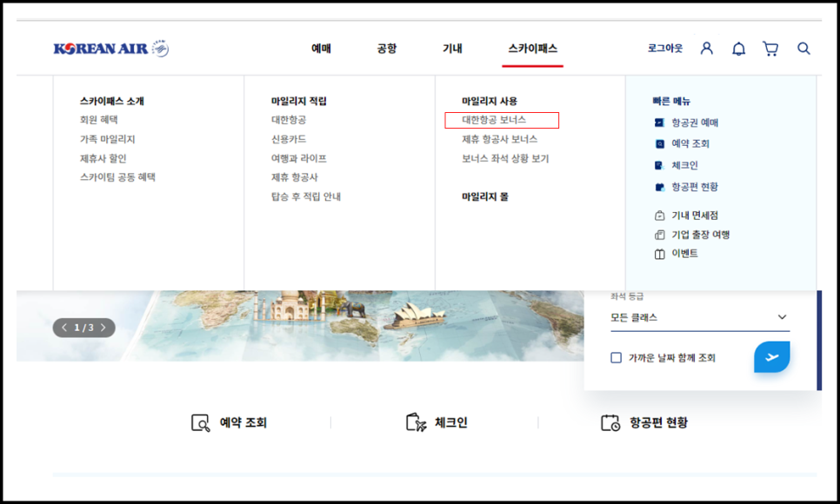Viewport: 840px width, 504px height.
Task: Click the 예약 조회 quick menu icon
Action: [x=659, y=143]
